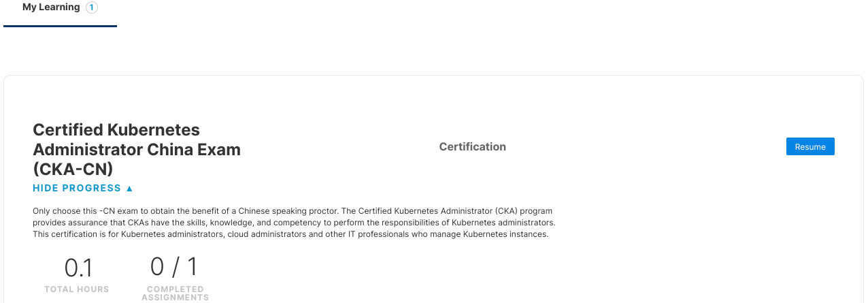
Task: Click the count badge beside My Learning
Action: point(92,7)
